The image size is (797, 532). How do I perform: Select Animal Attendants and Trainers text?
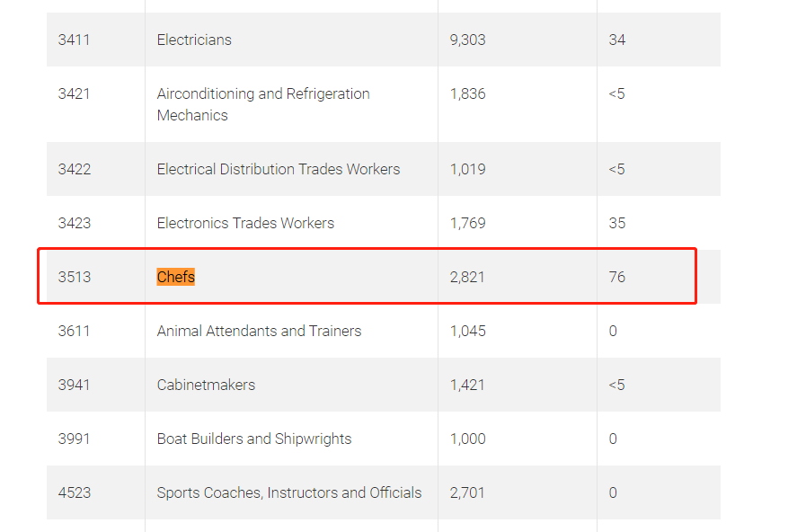tap(260, 331)
